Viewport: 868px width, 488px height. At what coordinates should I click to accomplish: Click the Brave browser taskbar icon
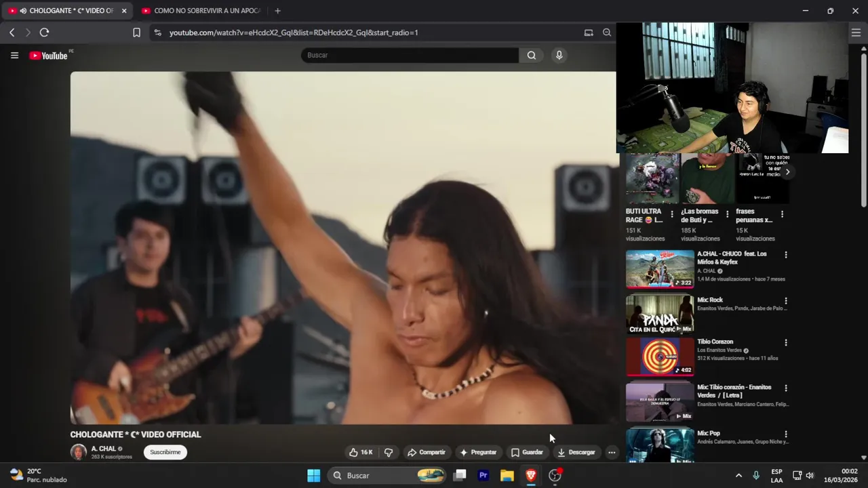[531, 476]
